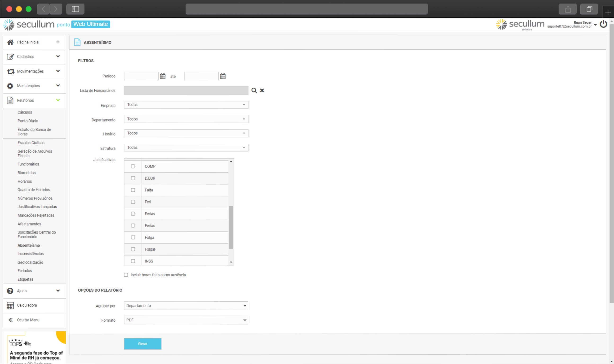Click the Página Inicial home icon

click(x=10, y=42)
